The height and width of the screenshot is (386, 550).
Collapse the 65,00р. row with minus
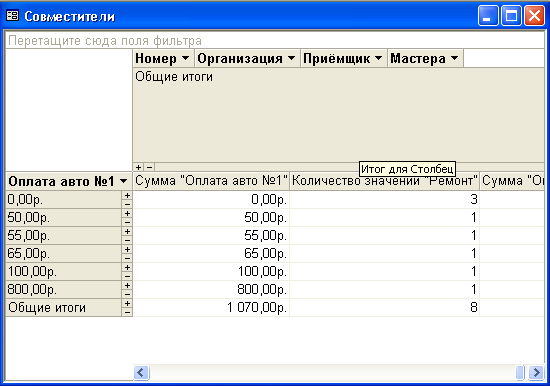(127, 258)
